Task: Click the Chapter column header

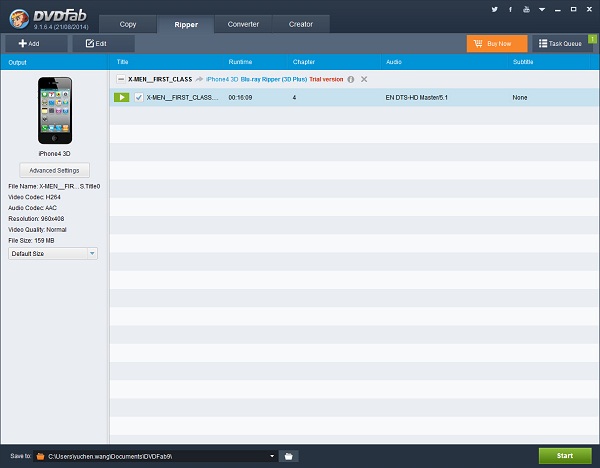Action: [x=304, y=62]
